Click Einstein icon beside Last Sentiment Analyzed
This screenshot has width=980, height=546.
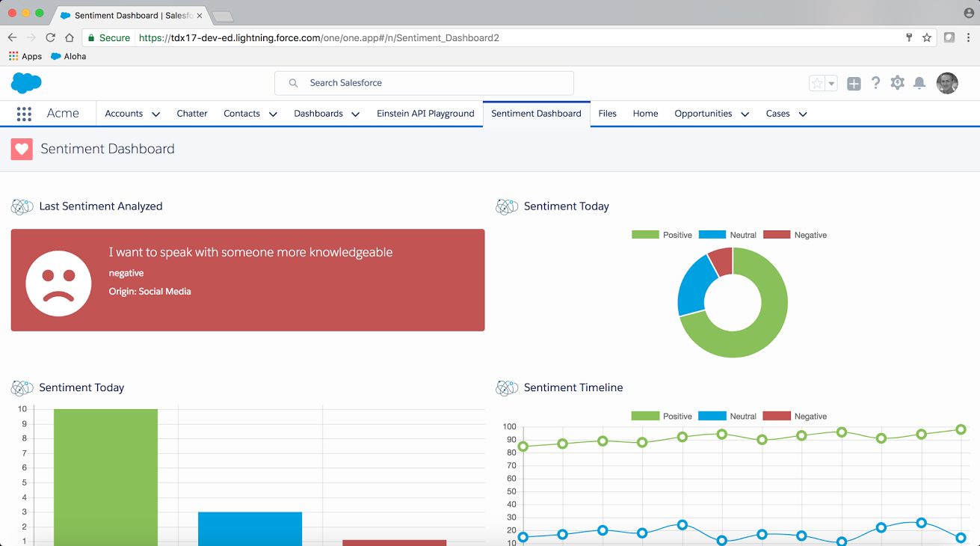tap(22, 206)
